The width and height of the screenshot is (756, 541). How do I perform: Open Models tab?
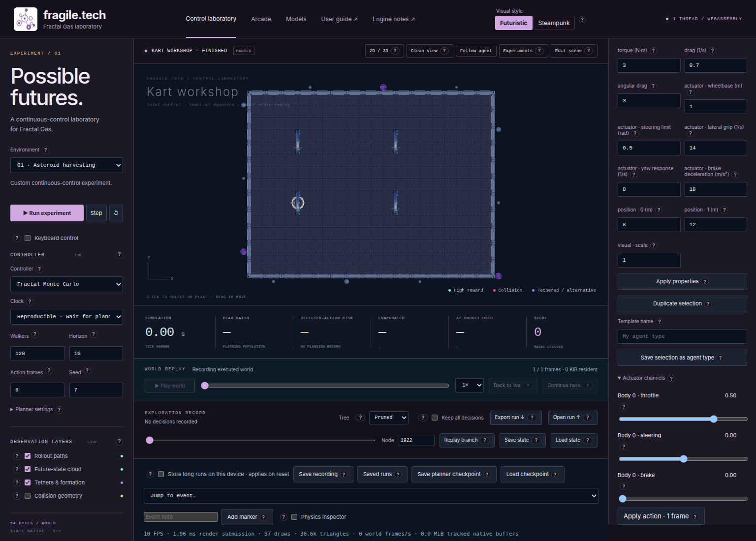(296, 19)
